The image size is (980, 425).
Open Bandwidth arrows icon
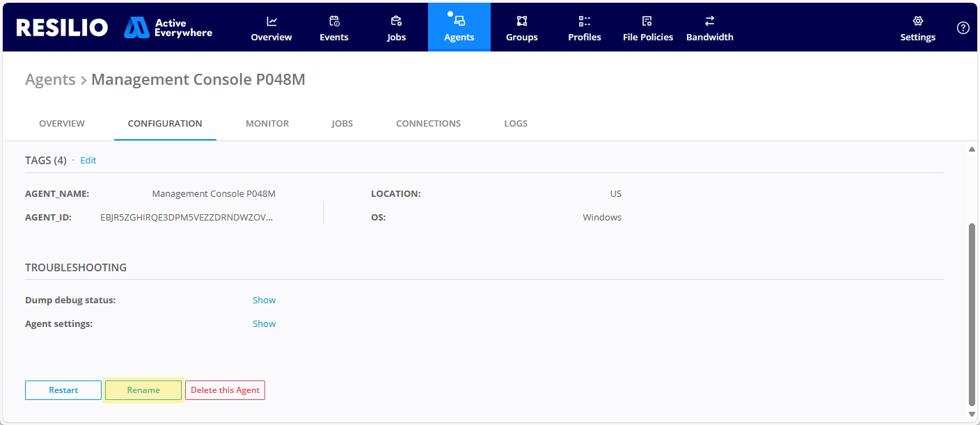(709, 21)
